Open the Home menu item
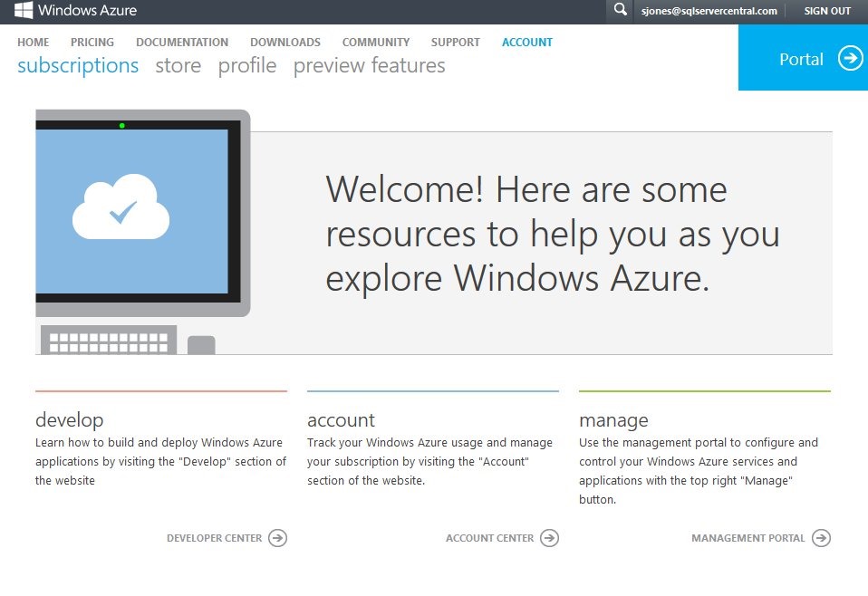Viewport: 868px width, 596px height. click(x=34, y=43)
